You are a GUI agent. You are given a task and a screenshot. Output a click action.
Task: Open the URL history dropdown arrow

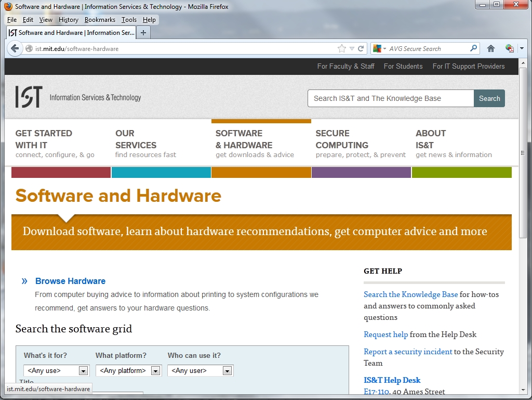(x=352, y=48)
